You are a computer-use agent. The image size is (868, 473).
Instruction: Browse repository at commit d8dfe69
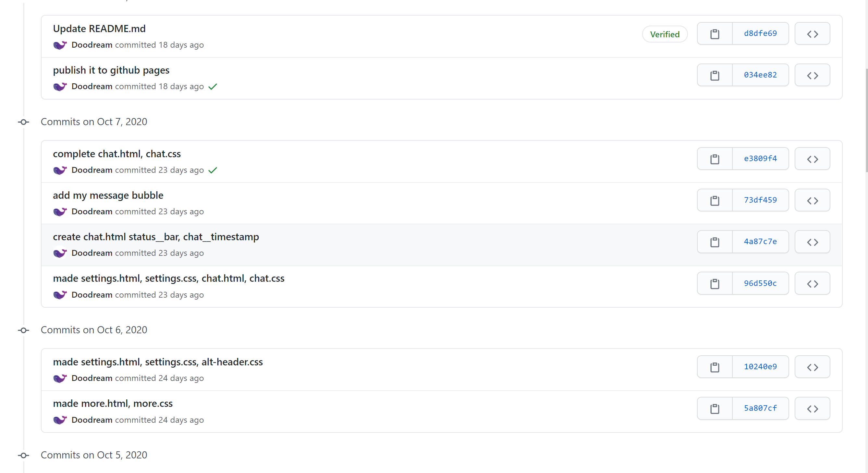[812, 34]
